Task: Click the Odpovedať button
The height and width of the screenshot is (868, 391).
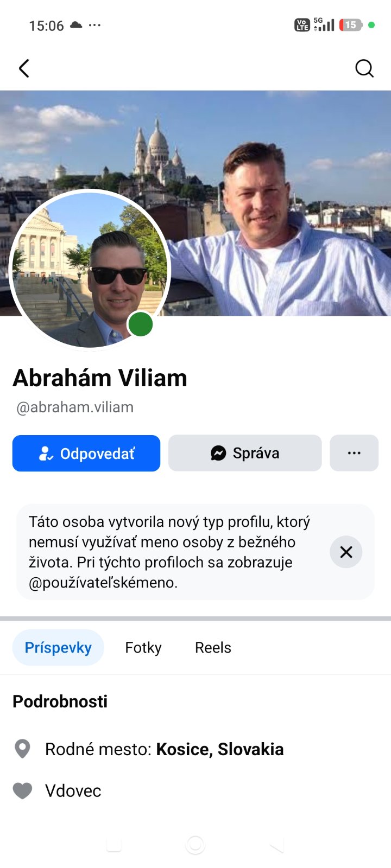Action: pos(86,453)
